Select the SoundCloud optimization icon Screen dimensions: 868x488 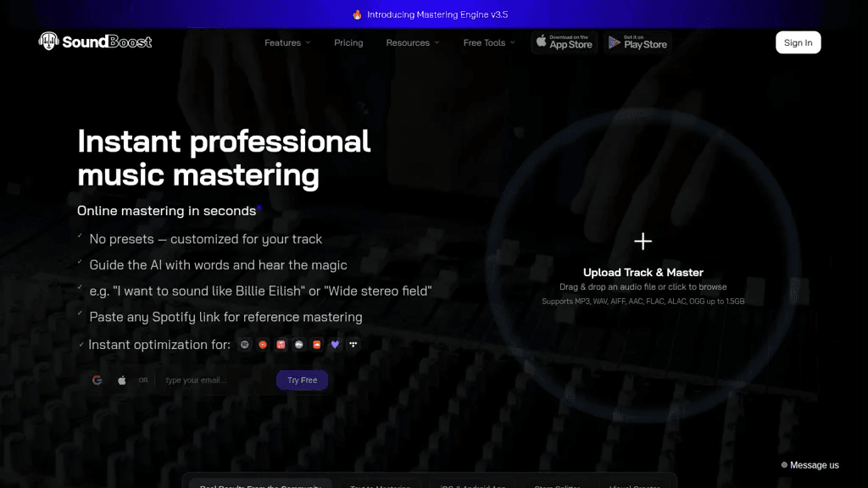click(317, 345)
